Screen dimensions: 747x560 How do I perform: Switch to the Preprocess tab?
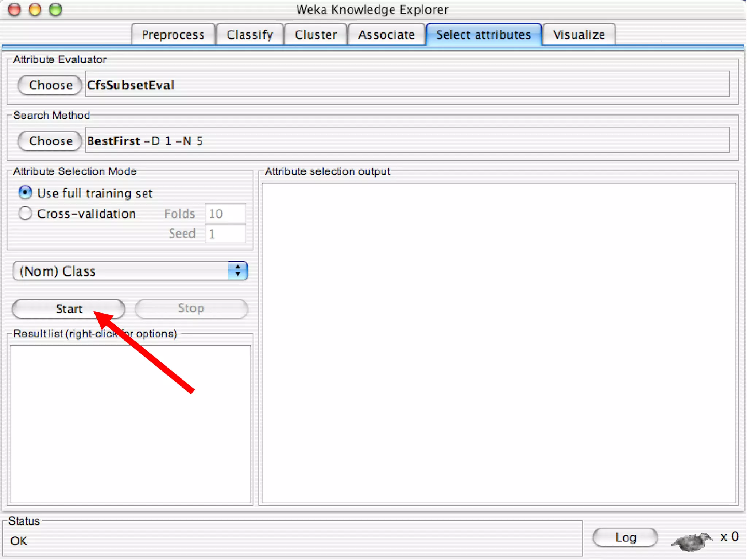tap(173, 35)
